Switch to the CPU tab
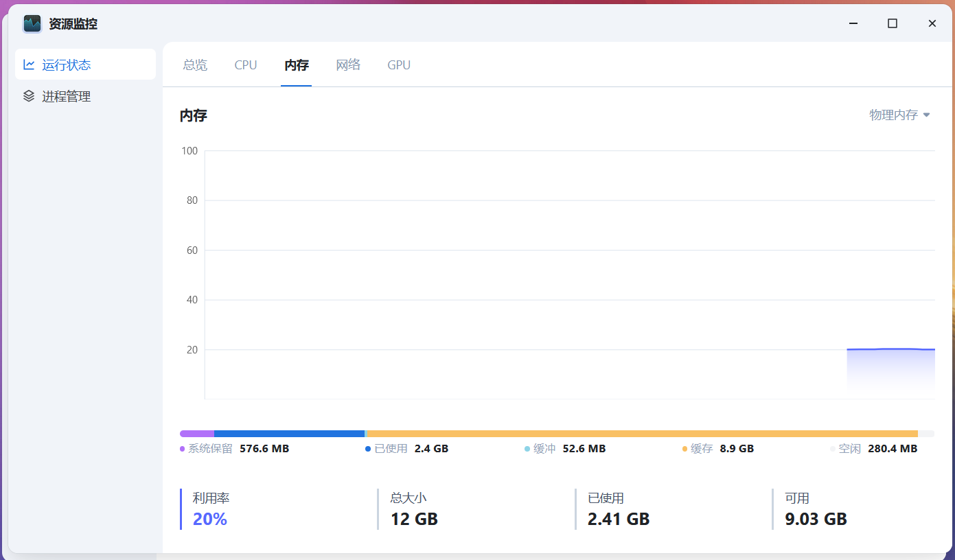The width and height of the screenshot is (955, 560). pos(246,65)
